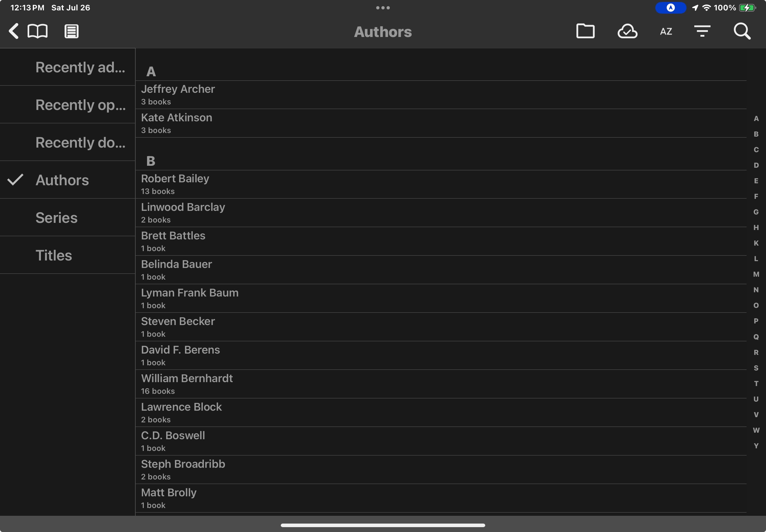Tap the three-dot multitasking menu
766x532 pixels.
[x=383, y=8]
